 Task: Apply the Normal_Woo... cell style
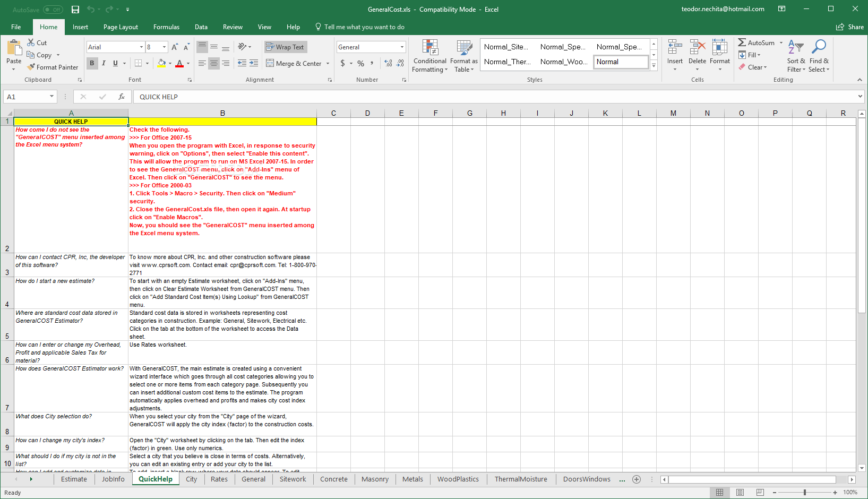(x=564, y=62)
